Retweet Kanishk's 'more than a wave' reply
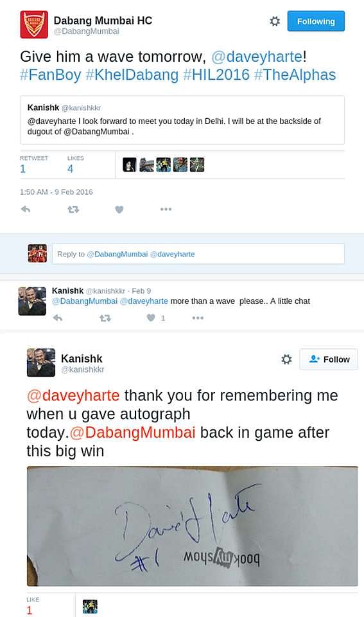Screen dimensions: 364x617 pyautogui.click(x=105, y=317)
